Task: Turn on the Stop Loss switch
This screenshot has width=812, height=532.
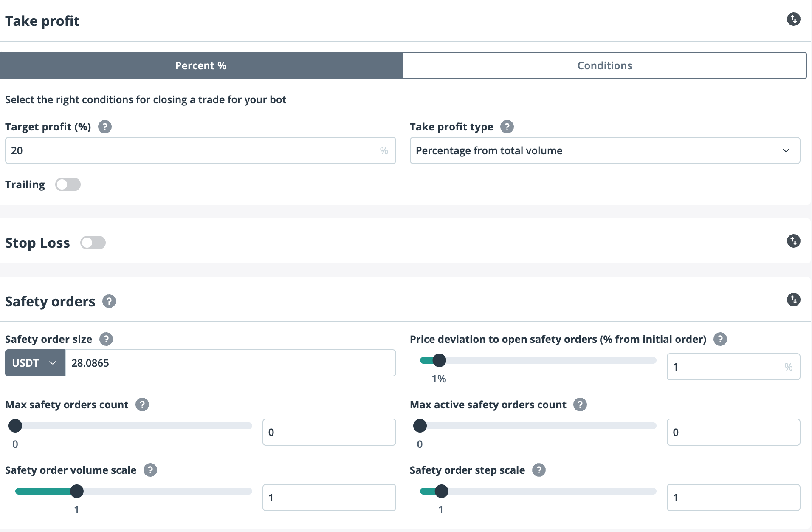Action: pos(93,243)
